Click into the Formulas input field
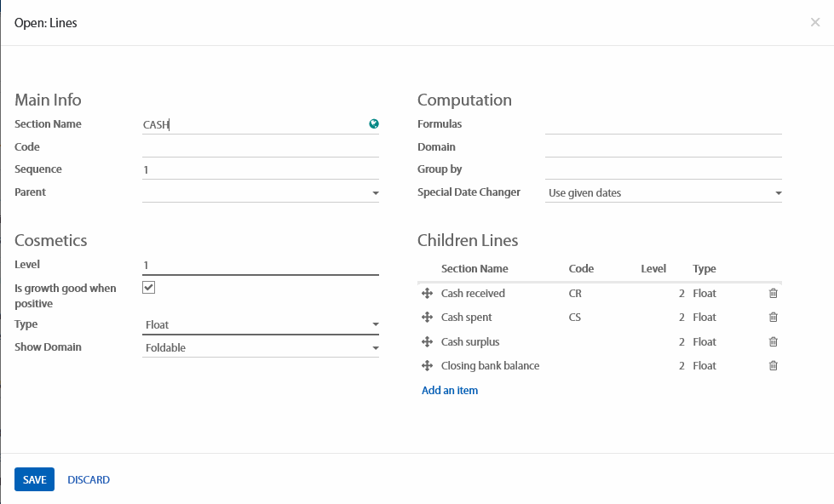This screenshot has width=834, height=504. [663, 124]
